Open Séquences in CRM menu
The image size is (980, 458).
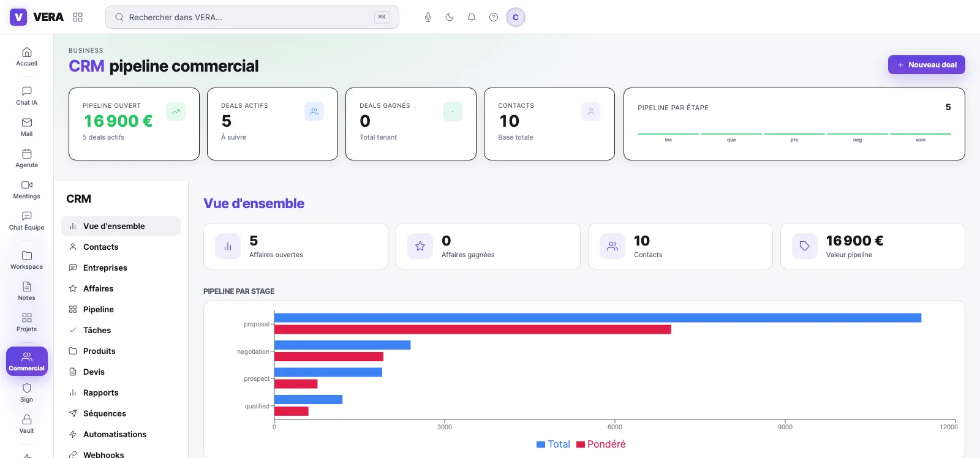click(121, 413)
